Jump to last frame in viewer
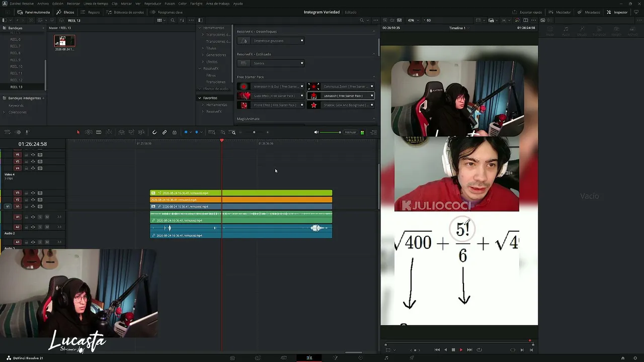Screen dimensions: 644x362 [469, 350]
